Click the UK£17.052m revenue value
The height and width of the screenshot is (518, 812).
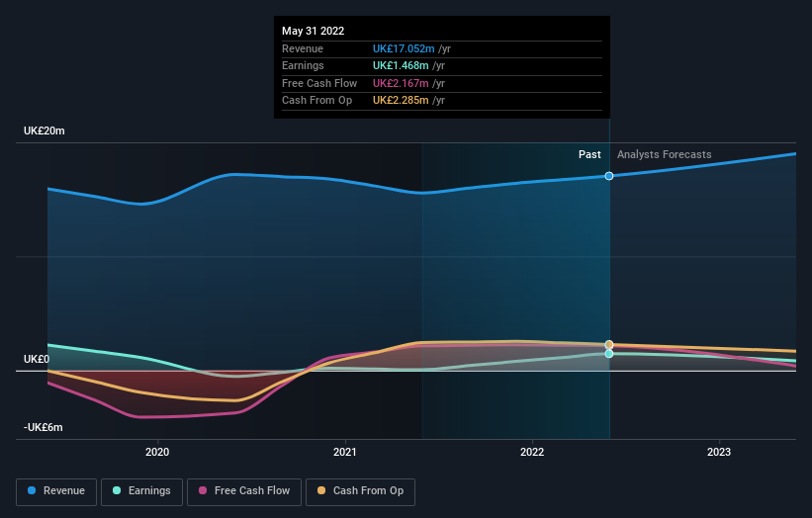tap(404, 48)
